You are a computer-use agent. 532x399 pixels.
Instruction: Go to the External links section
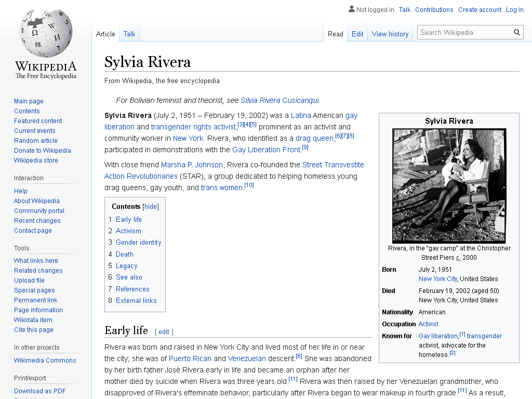point(136,301)
